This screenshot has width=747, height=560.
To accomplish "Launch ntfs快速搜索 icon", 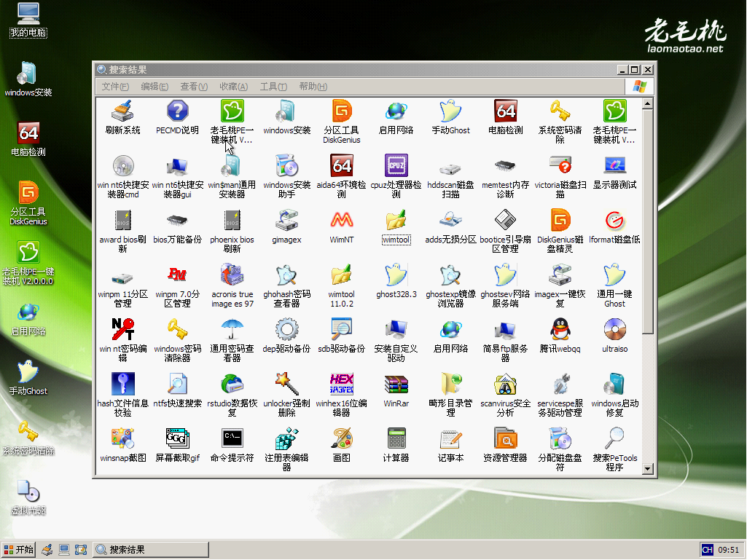I will click(177, 384).
